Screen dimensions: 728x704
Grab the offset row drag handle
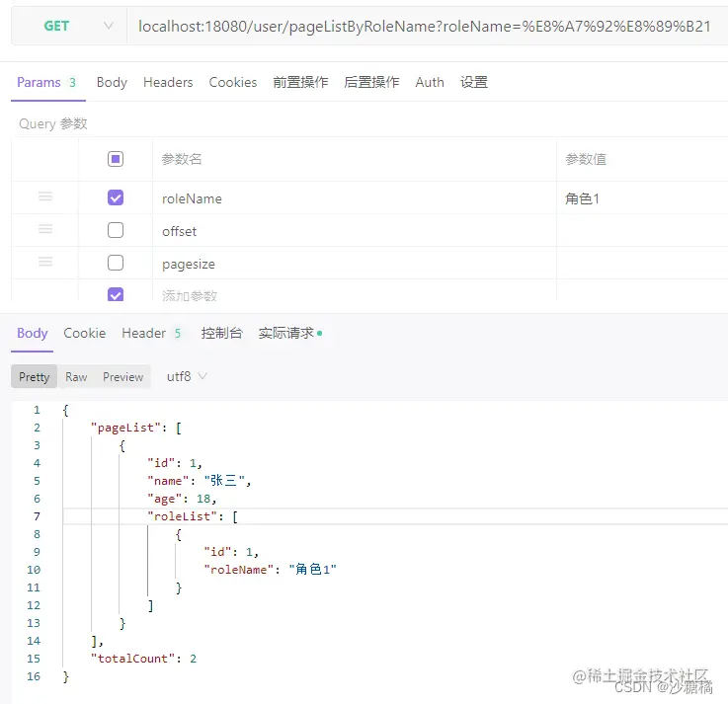point(45,229)
